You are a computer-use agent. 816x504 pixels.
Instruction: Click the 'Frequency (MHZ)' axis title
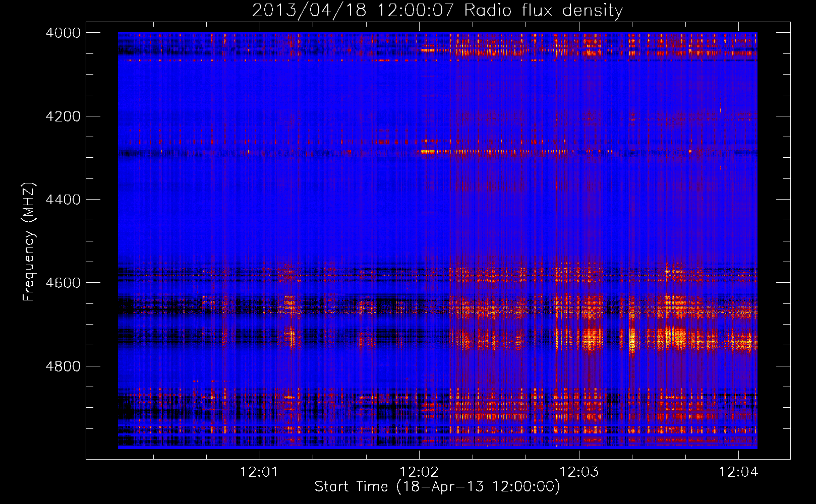[29, 242]
